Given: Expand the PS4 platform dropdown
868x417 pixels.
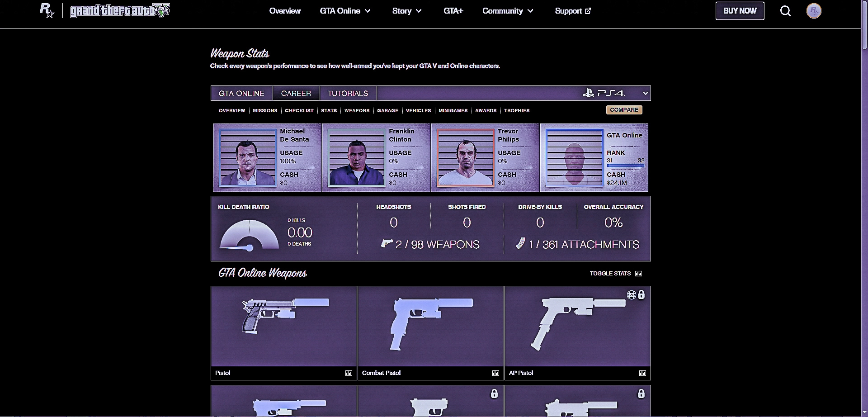Looking at the screenshot, I should point(645,93).
